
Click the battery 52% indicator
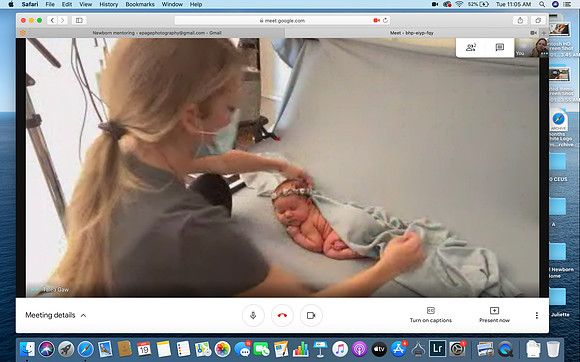478,4
